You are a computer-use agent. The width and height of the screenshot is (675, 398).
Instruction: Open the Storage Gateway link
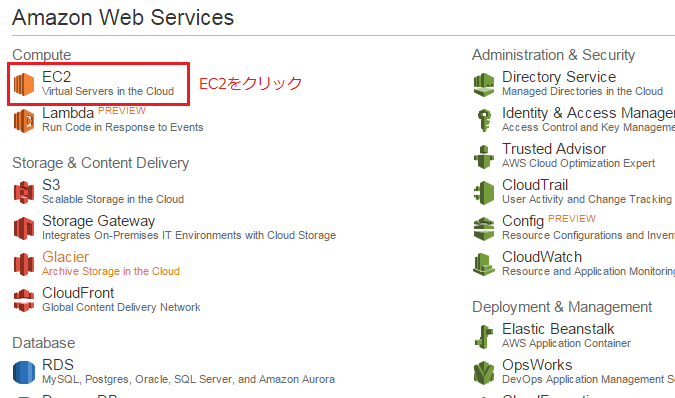coord(99,221)
